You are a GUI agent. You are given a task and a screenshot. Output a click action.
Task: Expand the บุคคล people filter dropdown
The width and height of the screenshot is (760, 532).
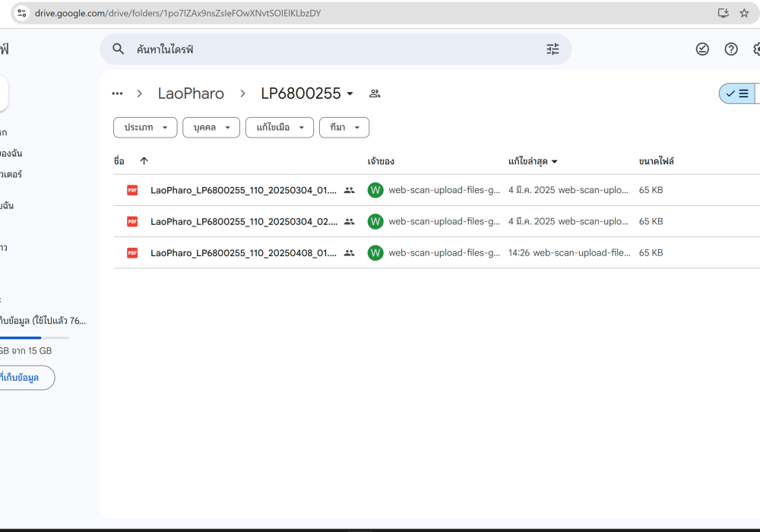(211, 128)
